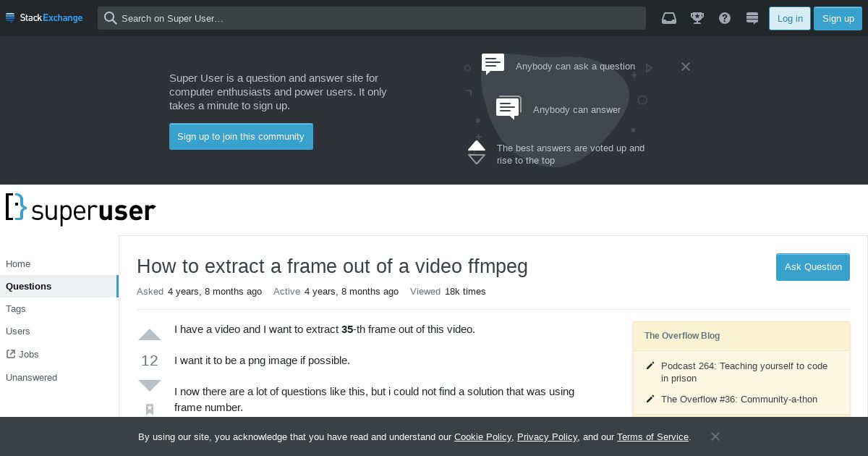Image resolution: width=868 pixels, height=456 pixels.
Task: Open the Privacy Policy link
Action: pos(547,436)
